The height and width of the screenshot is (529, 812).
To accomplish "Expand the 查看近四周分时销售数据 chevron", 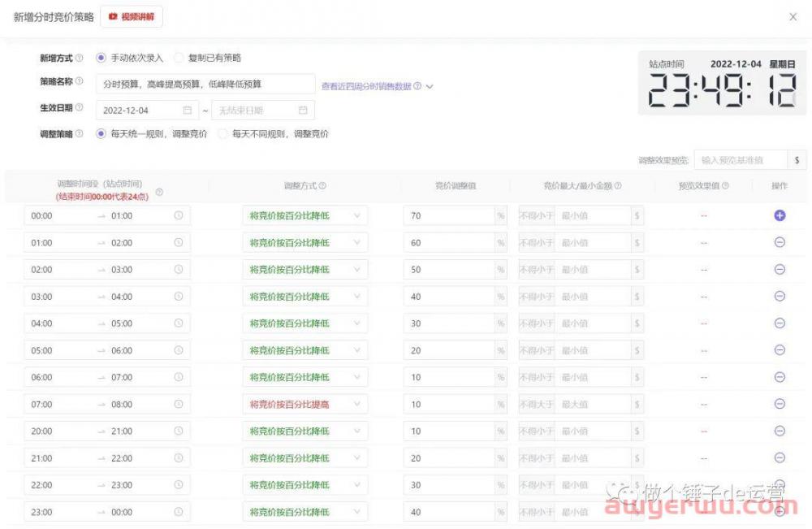I will [430, 86].
